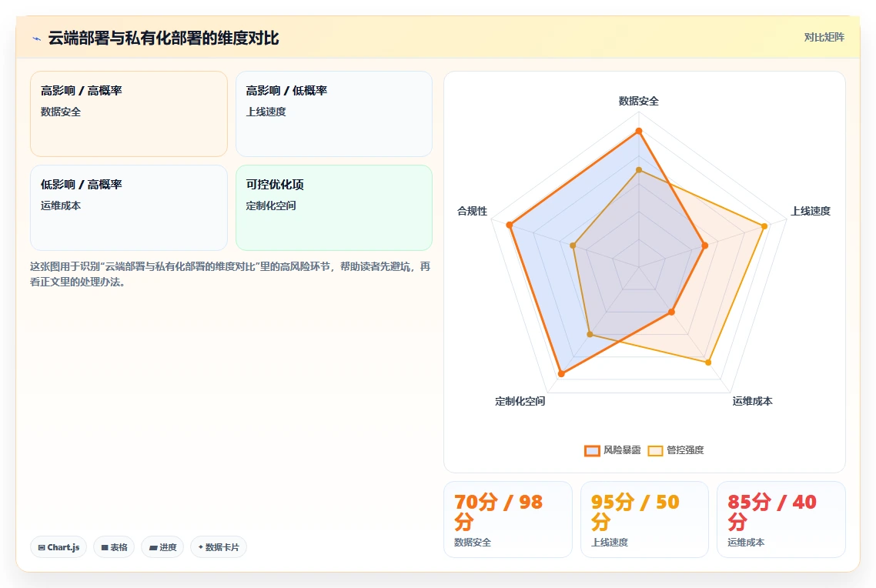
Task: Toggle the 管控强度 legend item
Action: (x=676, y=450)
